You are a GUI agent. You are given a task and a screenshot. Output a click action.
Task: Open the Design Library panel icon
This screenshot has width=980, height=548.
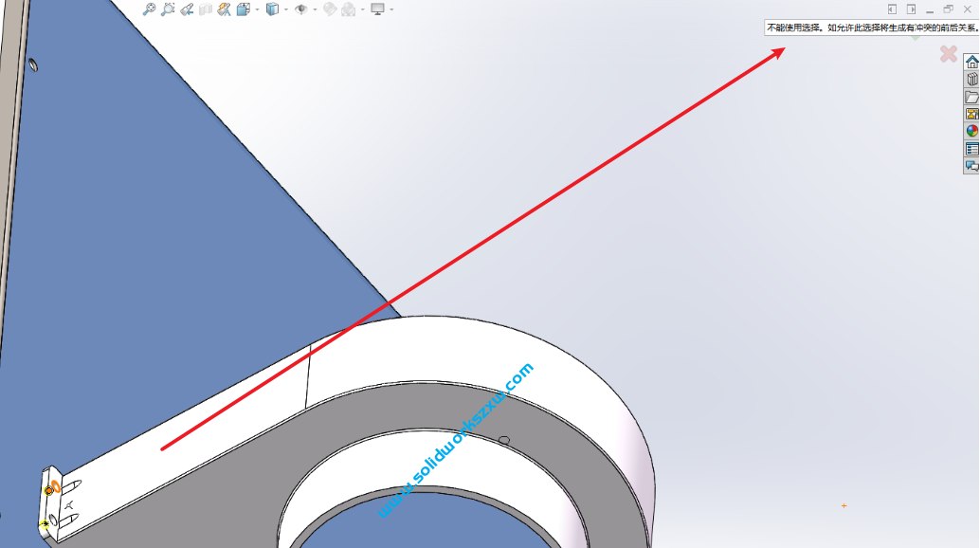pyautogui.click(x=971, y=80)
